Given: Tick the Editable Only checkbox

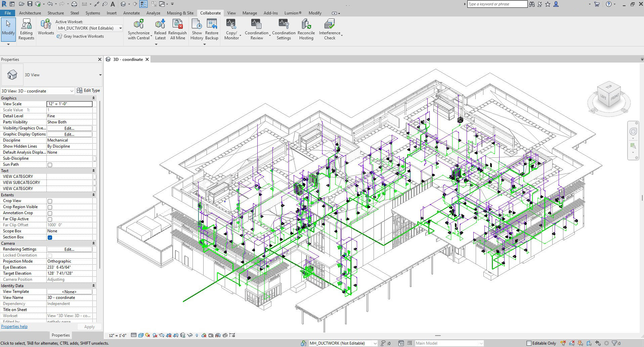Looking at the screenshot, I should pos(529,343).
